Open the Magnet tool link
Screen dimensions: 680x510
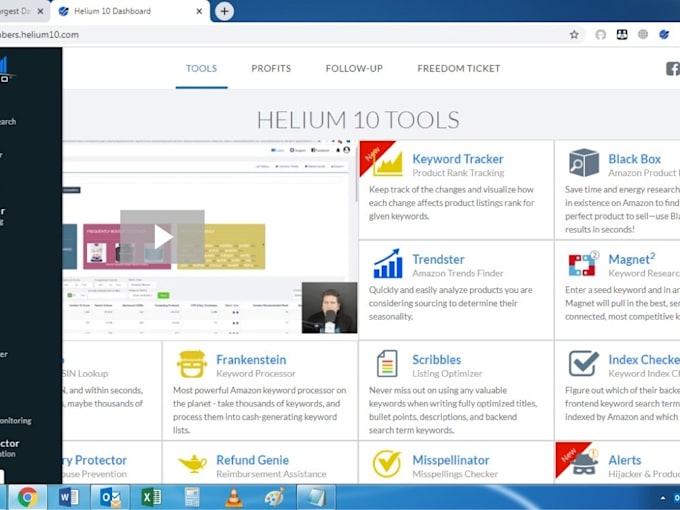pos(631,259)
